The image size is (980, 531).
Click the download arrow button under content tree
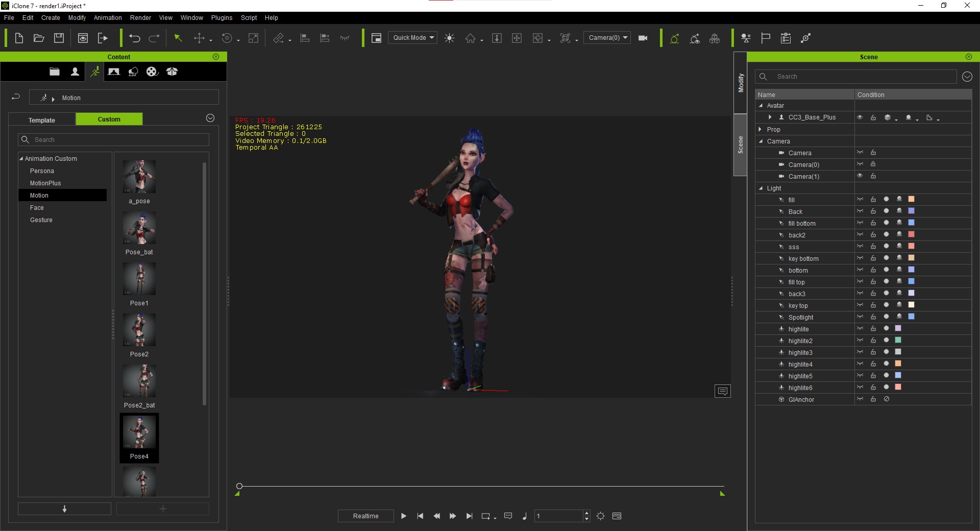(64, 509)
